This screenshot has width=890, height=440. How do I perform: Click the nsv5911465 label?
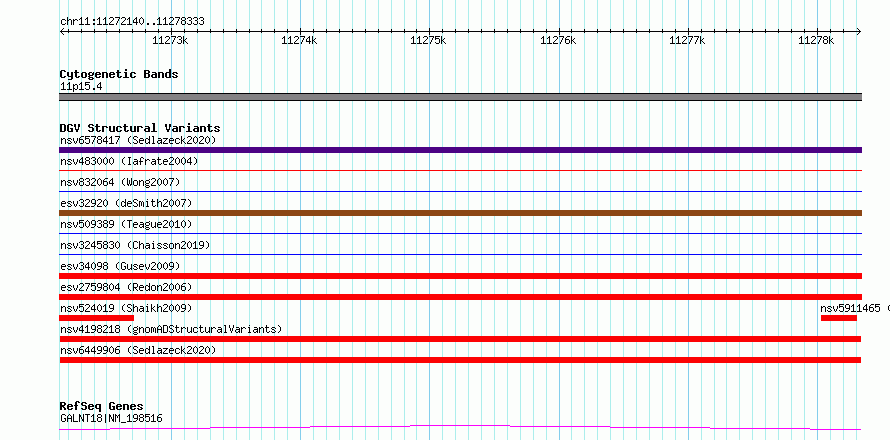coord(850,308)
